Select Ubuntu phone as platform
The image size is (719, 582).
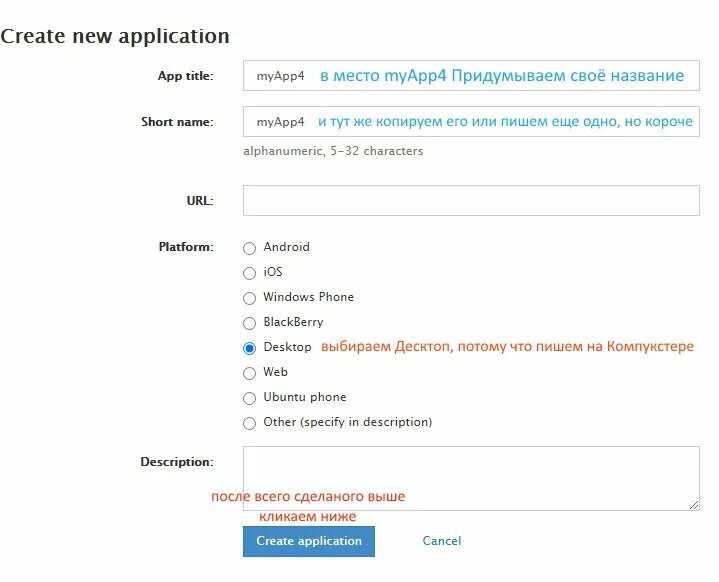click(250, 398)
